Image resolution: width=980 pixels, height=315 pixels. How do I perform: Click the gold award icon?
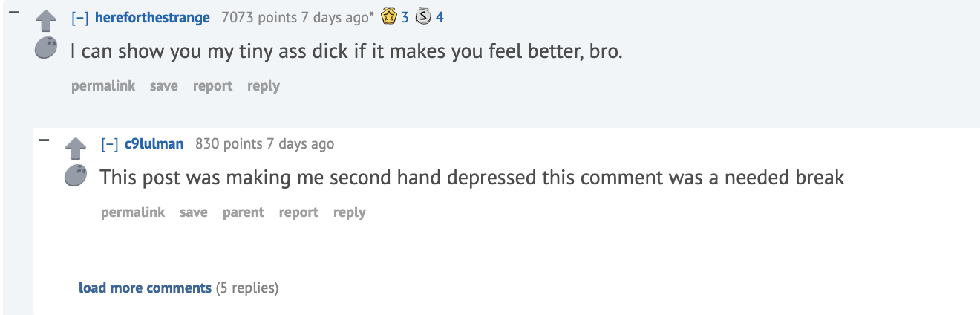388,16
